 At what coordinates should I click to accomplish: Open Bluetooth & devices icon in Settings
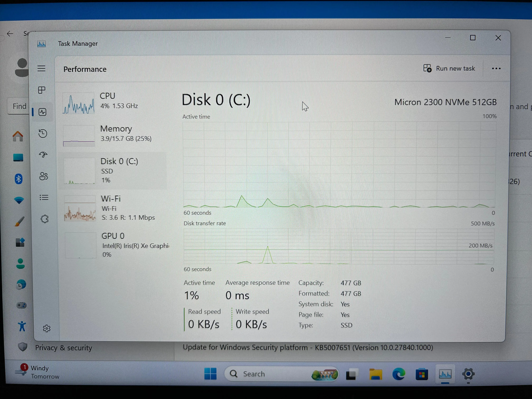pyautogui.click(x=18, y=179)
